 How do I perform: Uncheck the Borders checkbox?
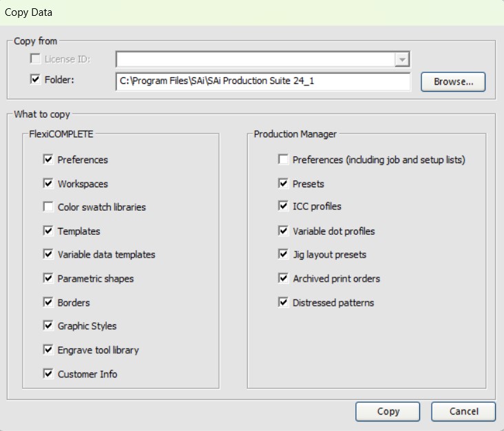(48, 302)
